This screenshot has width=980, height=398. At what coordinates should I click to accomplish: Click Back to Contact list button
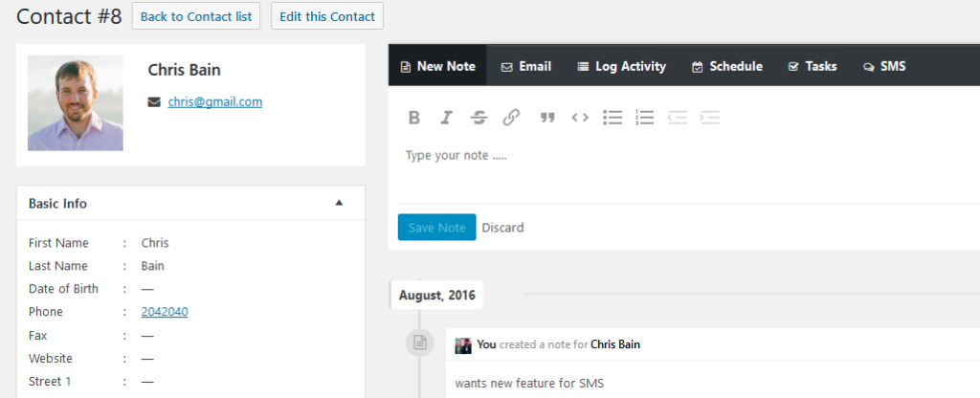[x=196, y=16]
